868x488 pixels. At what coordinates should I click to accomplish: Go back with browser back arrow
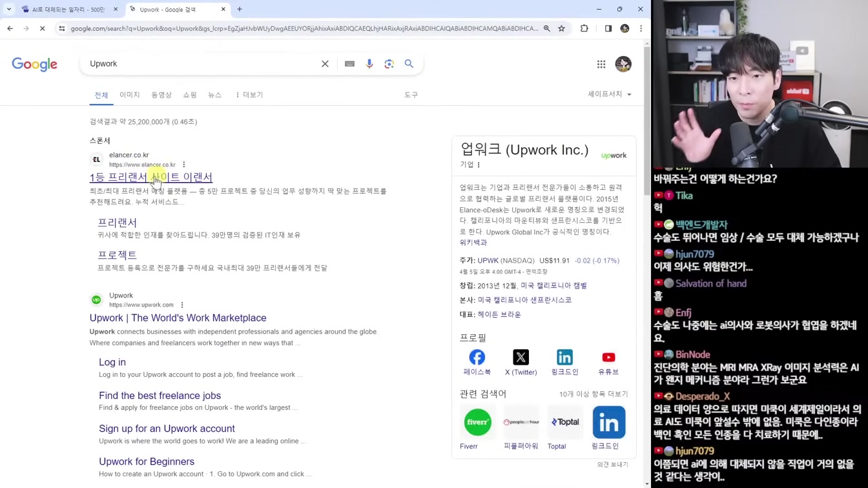pos(10,28)
